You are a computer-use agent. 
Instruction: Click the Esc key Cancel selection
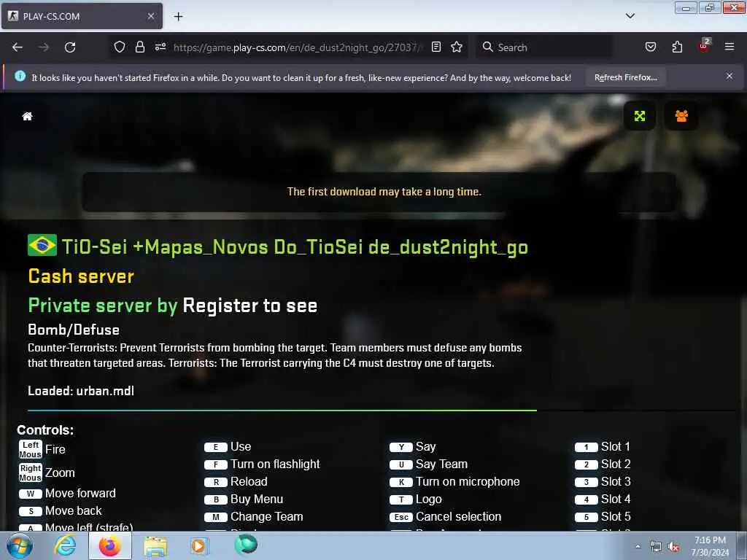click(401, 517)
